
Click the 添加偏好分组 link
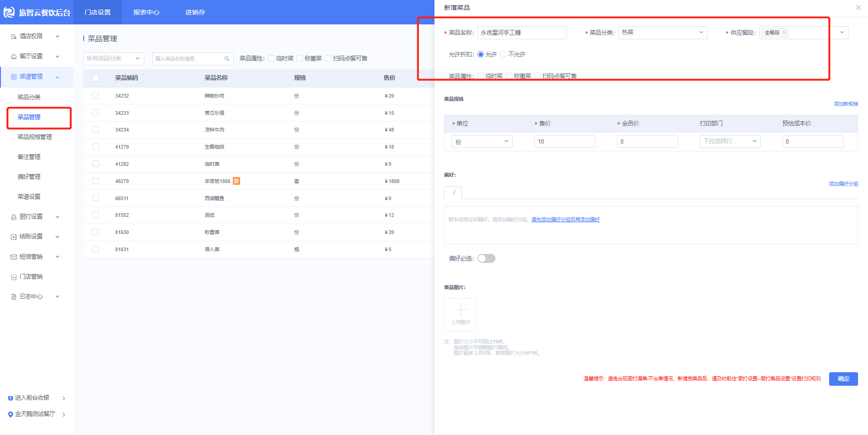point(843,184)
